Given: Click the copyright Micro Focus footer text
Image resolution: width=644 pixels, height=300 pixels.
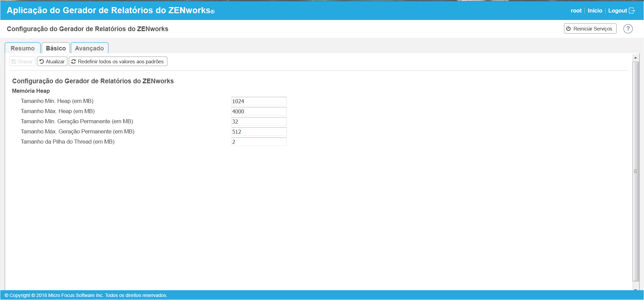Looking at the screenshot, I should [x=86, y=295].
